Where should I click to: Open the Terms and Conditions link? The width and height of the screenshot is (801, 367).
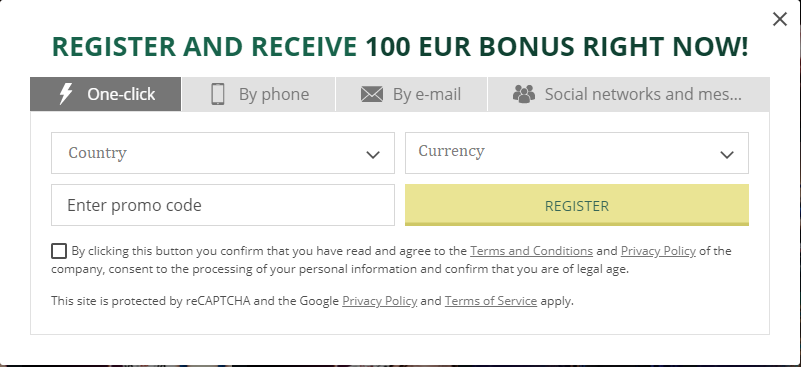[531, 251]
